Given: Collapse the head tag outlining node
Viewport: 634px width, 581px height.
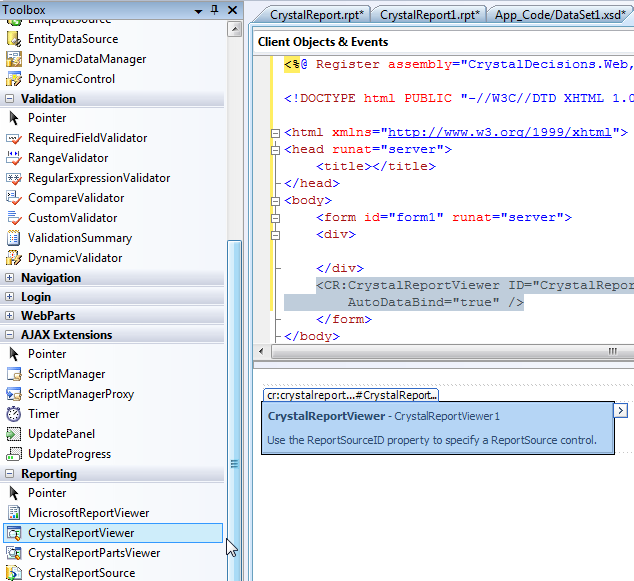Looking at the screenshot, I should point(275,150).
